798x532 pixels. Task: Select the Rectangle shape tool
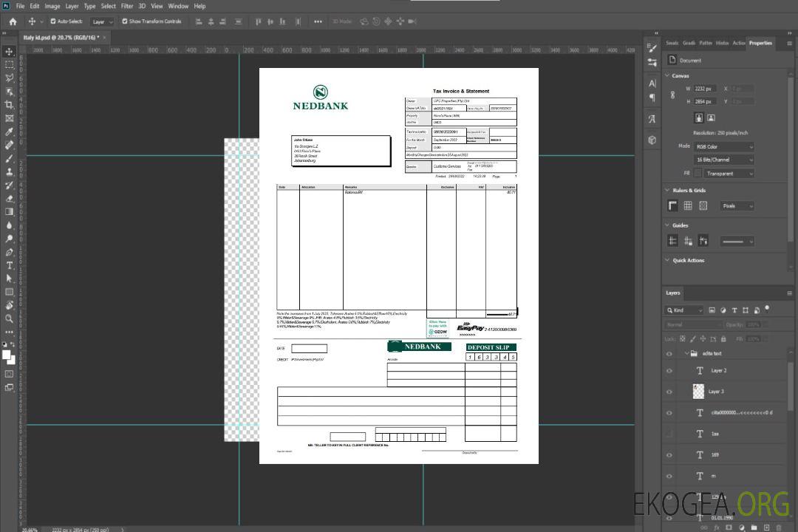pyautogui.click(x=9, y=292)
